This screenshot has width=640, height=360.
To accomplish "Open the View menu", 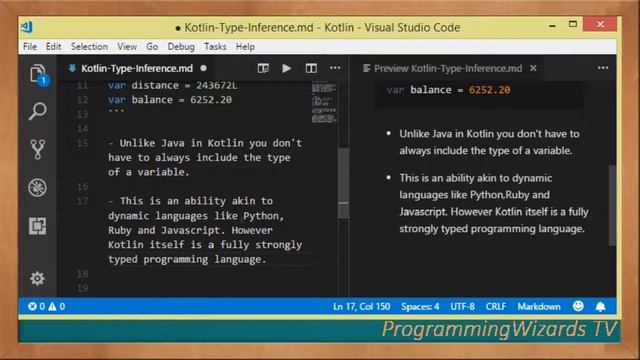I will [x=127, y=47].
